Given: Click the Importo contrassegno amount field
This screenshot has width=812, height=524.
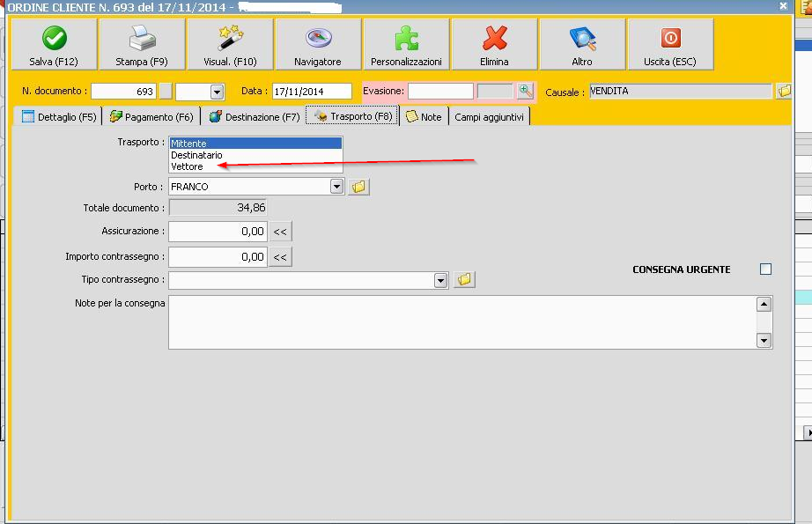Looking at the screenshot, I should [x=218, y=257].
